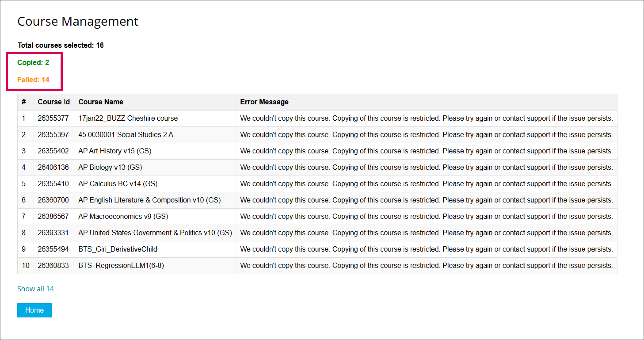The image size is (644, 340).
Task: Select AP Art History v15 (GS) row
Action: 115,151
